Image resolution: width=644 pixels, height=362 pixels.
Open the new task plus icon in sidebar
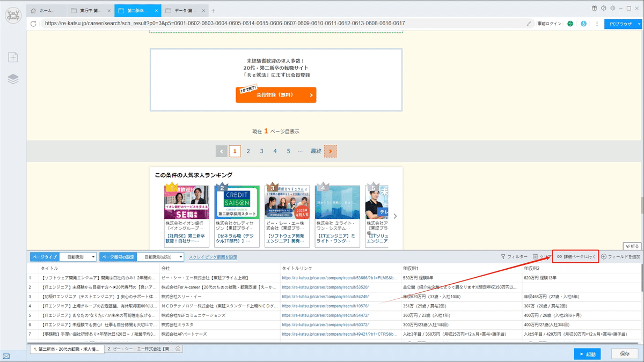(x=13, y=57)
